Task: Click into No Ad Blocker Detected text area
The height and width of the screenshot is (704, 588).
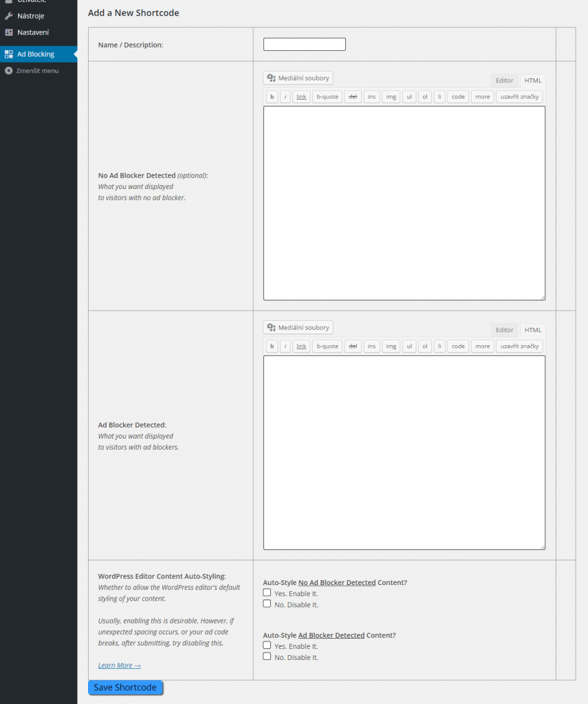Action: [404, 203]
